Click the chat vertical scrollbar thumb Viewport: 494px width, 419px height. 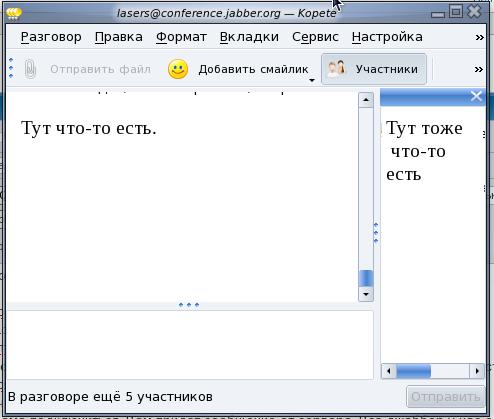coord(366,278)
